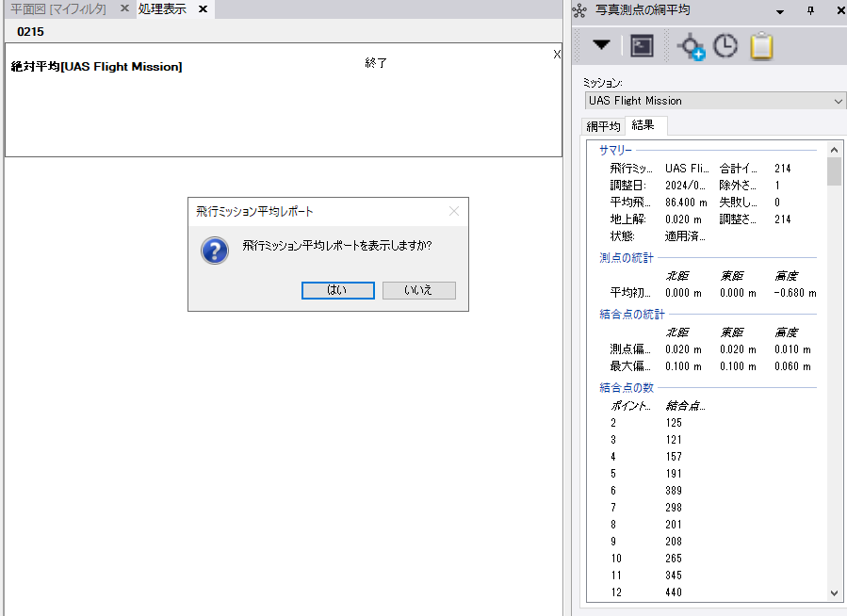
Task: Pin the 写真測点の網平均 panel
Action: [810, 10]
